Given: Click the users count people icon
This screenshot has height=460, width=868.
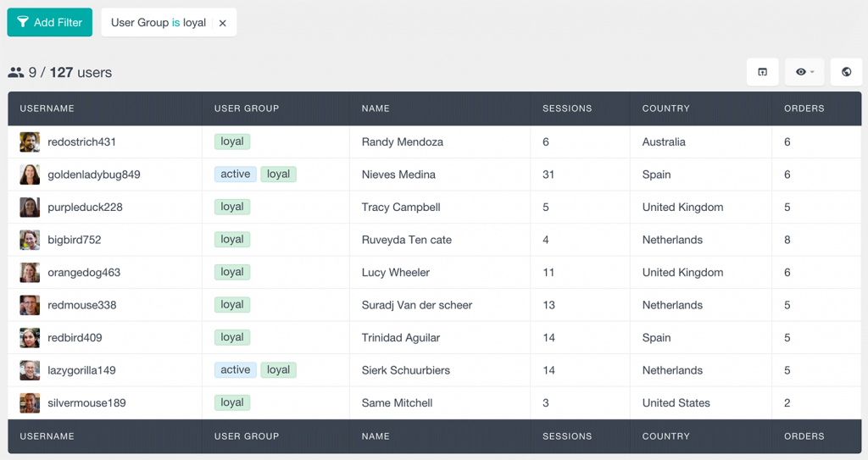Looking at the screenshot, I should click(x=16, y=73).
